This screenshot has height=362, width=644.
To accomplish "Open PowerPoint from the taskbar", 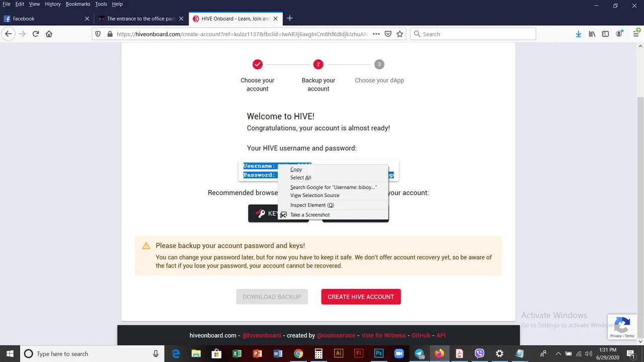I will click(x=257, y=353).
